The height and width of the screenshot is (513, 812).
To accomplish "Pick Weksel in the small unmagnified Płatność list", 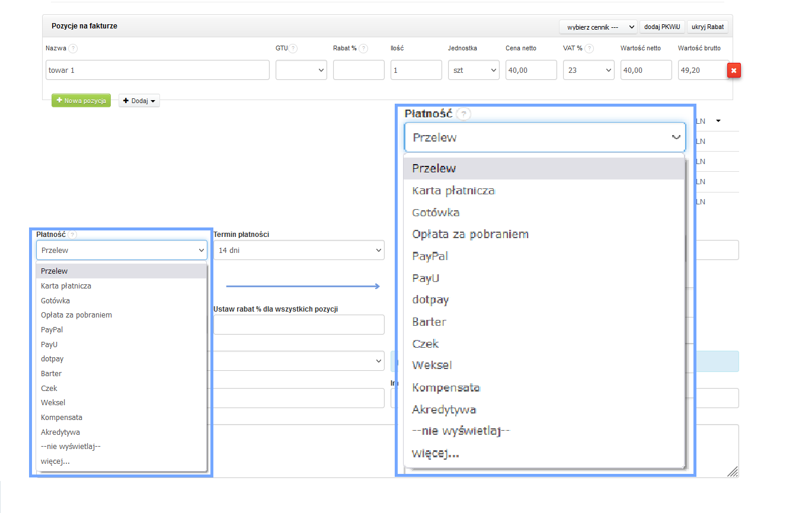I will coord(122,403).
